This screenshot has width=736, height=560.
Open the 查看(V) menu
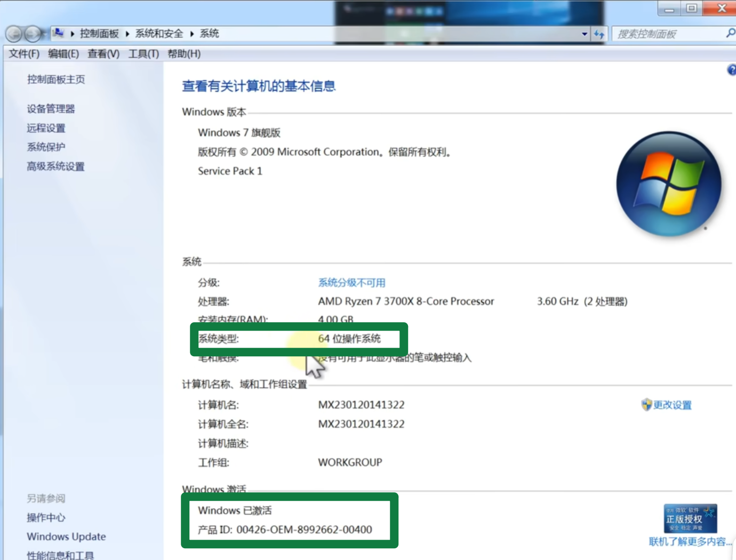[103, 54]
